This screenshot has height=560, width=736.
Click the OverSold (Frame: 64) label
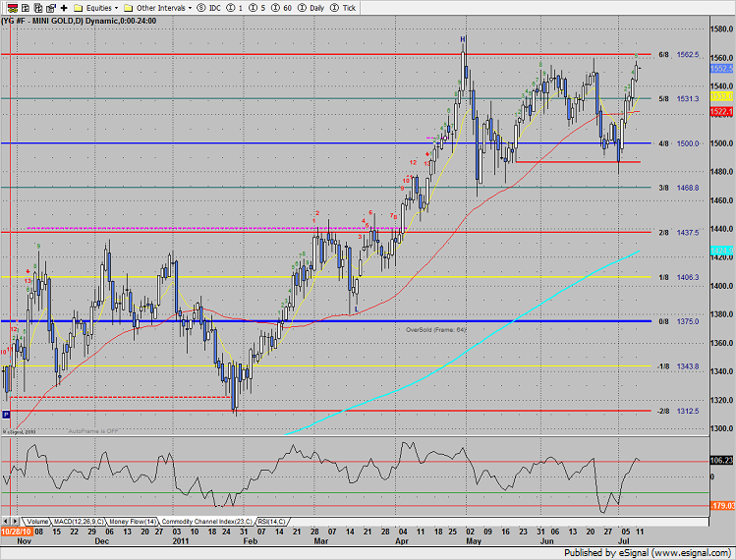pos(435,330)
